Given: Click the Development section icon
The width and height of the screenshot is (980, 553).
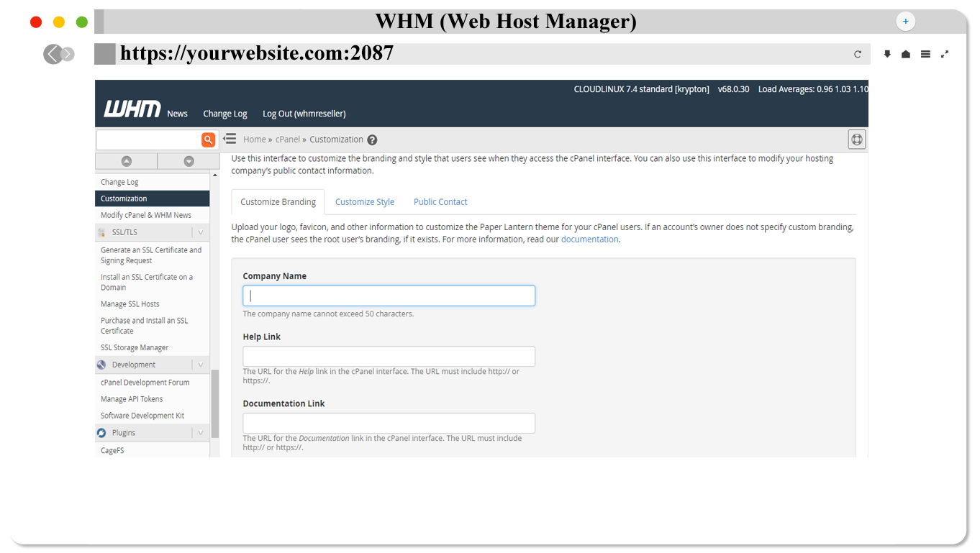Looking at the screenshot, I should click(101, 365).
